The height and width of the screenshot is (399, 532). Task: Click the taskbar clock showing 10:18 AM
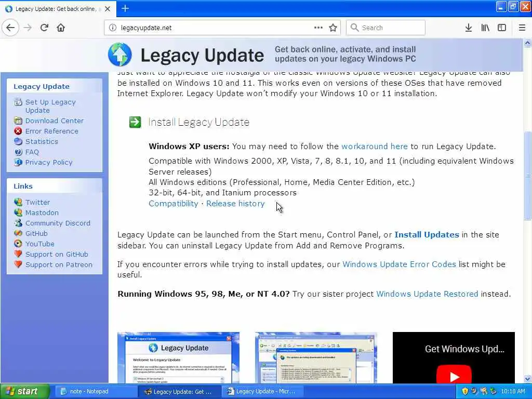(513, 392)
